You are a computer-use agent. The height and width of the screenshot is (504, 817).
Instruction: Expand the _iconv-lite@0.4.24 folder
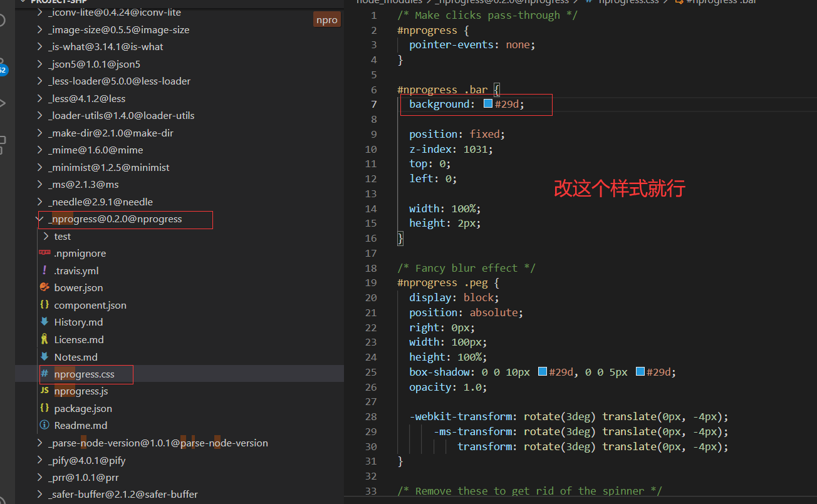41,12
